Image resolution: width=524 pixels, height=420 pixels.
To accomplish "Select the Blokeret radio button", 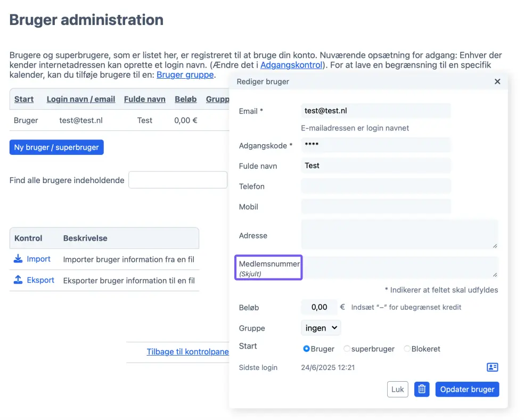I will pos(407,349).
